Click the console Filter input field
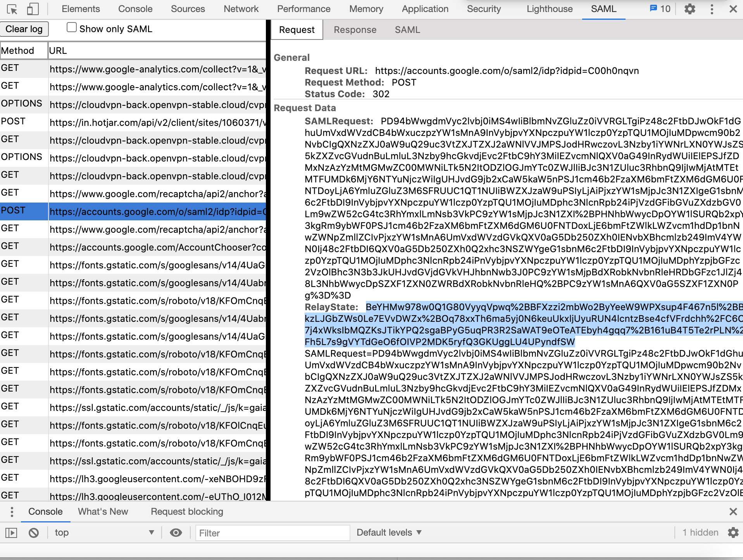Image resolution: width=743 pixels, height=560 pixels. point(272,533)
